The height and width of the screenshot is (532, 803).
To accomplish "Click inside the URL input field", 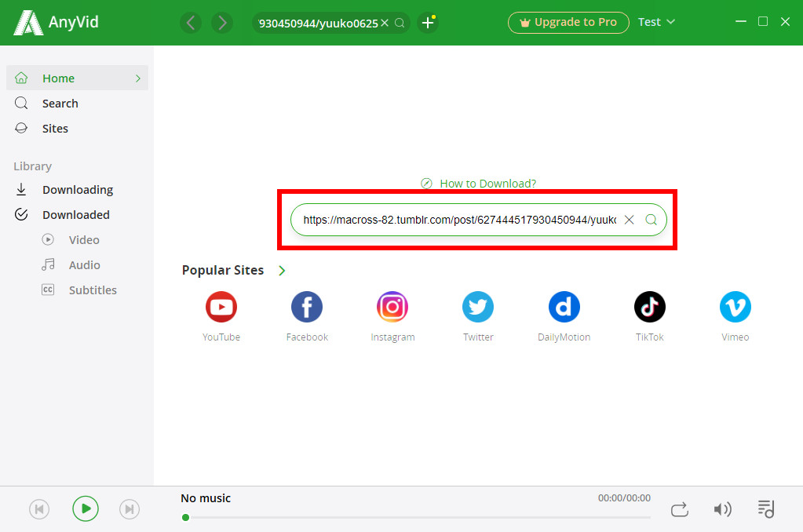I will point(459,220).
